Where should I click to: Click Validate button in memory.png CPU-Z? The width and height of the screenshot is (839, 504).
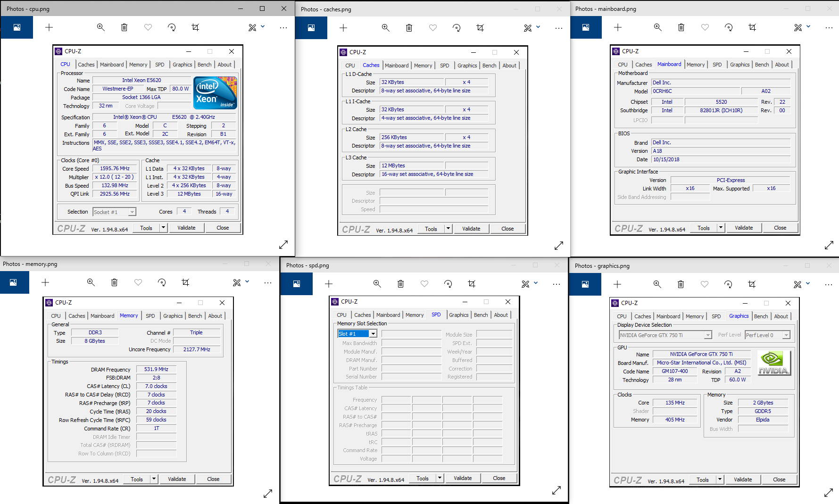(177, 479)
